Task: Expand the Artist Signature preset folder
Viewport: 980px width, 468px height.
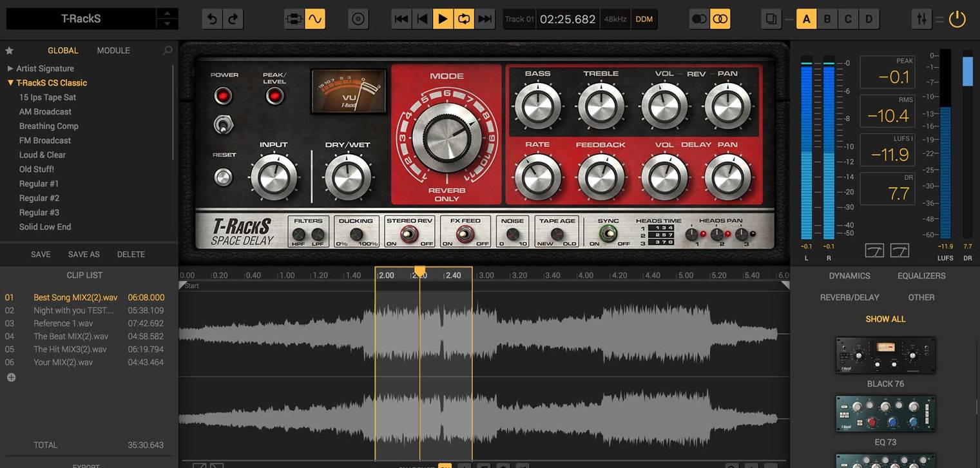Action: [x=10, y=68]
